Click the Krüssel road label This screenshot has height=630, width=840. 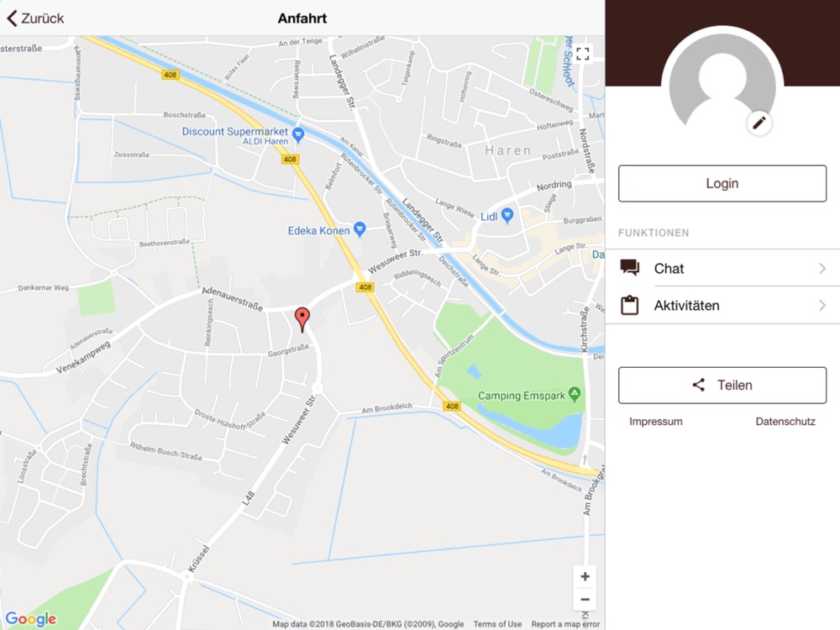(197, 559)
